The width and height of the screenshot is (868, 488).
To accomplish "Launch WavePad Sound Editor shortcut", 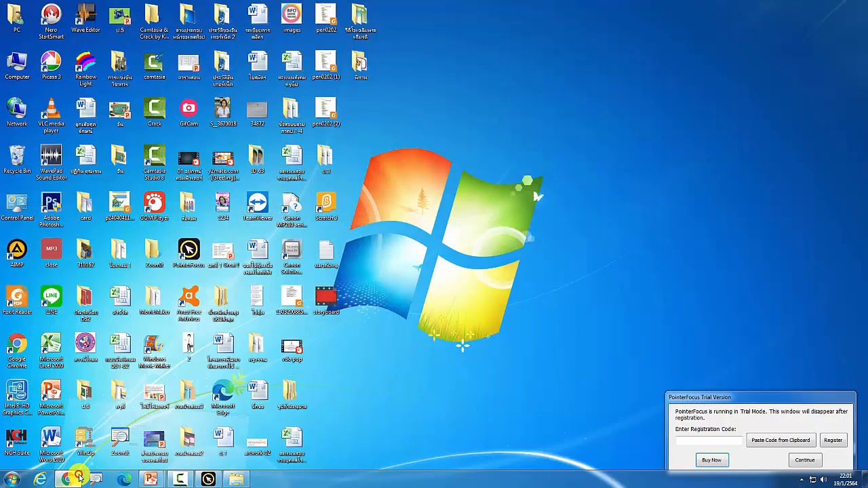I will coord(51,163).
